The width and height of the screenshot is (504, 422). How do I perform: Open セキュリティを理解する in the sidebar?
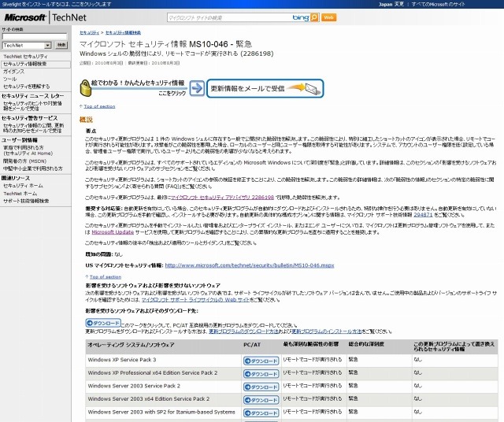point(26,87)
